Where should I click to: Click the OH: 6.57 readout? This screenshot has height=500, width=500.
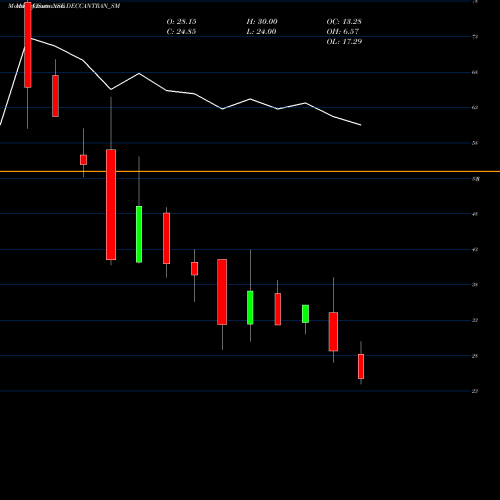(x=343, y=32)
